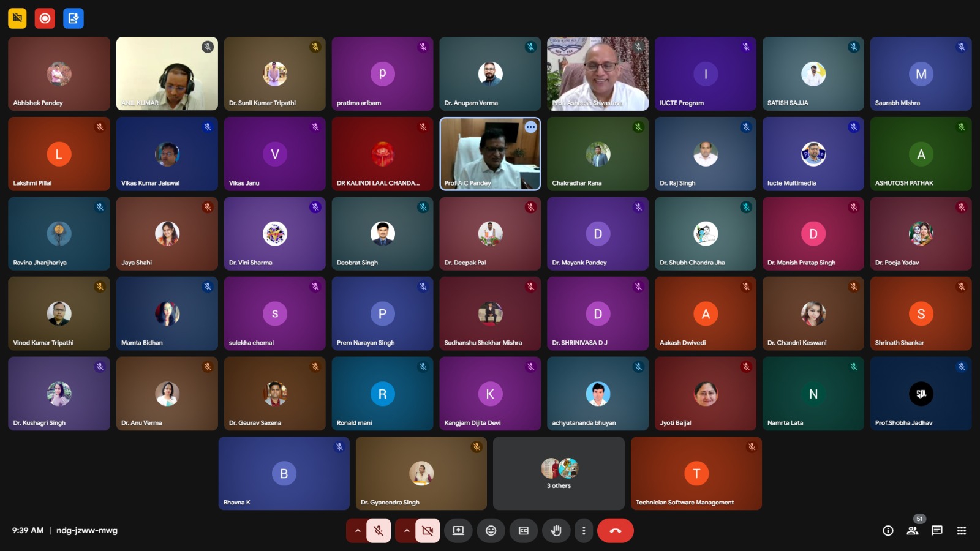980x551 pixels.
Task: Open the meeting details info panel
Action: pos(888,531)
